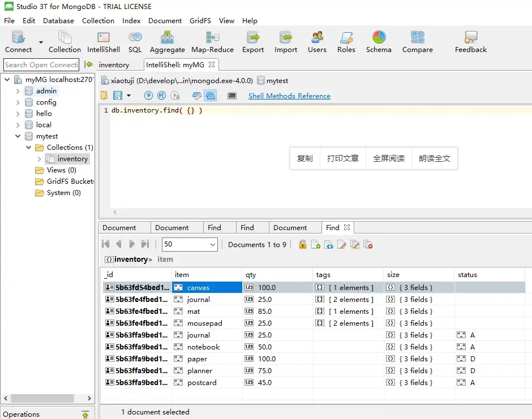The height and width of the screenshot is (419, 532).
Task: Click the 全屏阅读 popup button
Action: [x=389, y=158]
